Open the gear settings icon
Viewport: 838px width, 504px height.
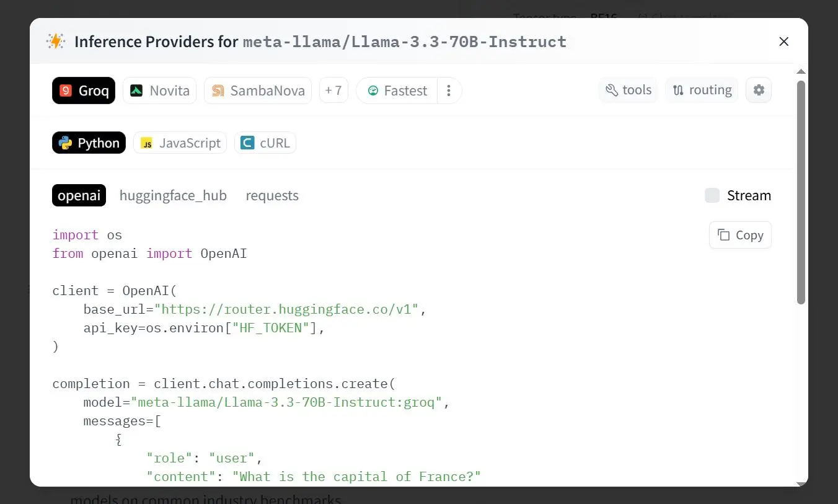pos(759,90)
